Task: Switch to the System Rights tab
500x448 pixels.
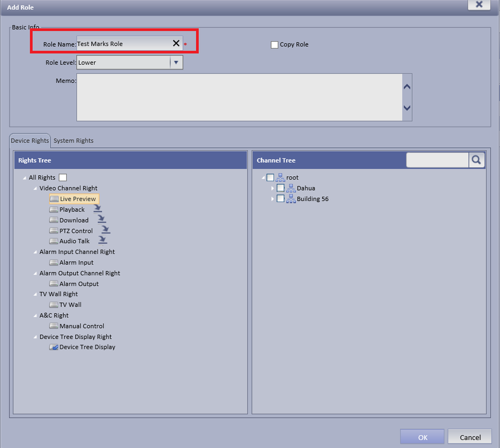Action: tap(73, 141)
